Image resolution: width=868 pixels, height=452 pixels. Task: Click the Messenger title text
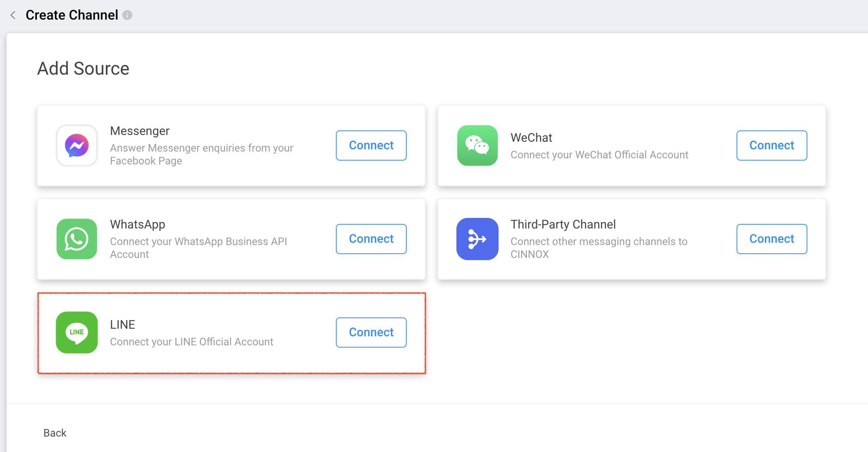click(x=140, y=131)
